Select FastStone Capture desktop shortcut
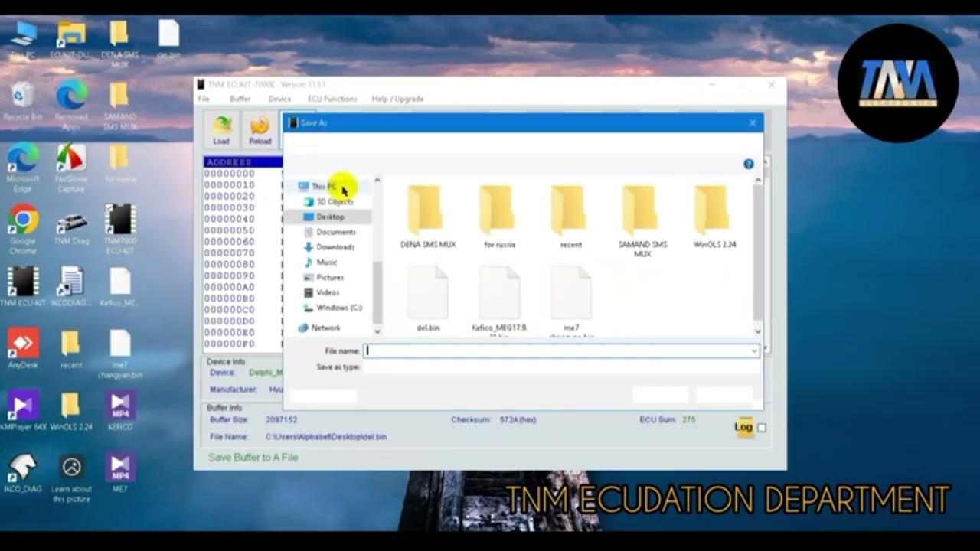 coord(71,167)
